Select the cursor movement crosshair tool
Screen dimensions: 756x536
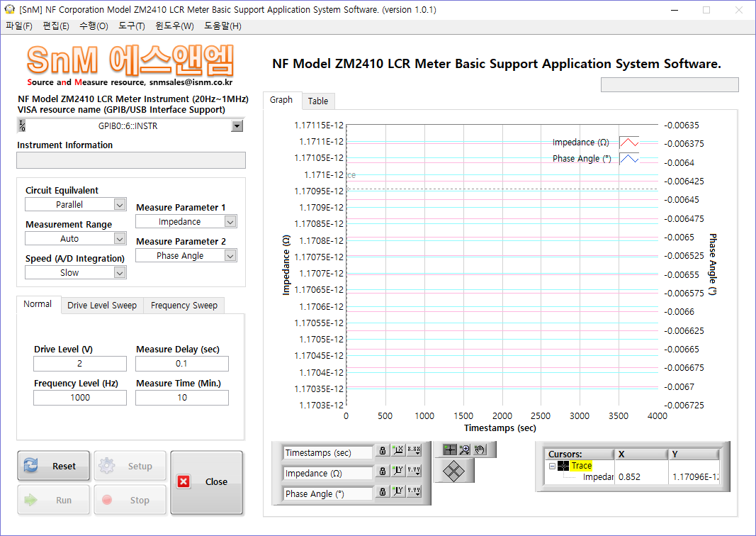tap(449, 450)
